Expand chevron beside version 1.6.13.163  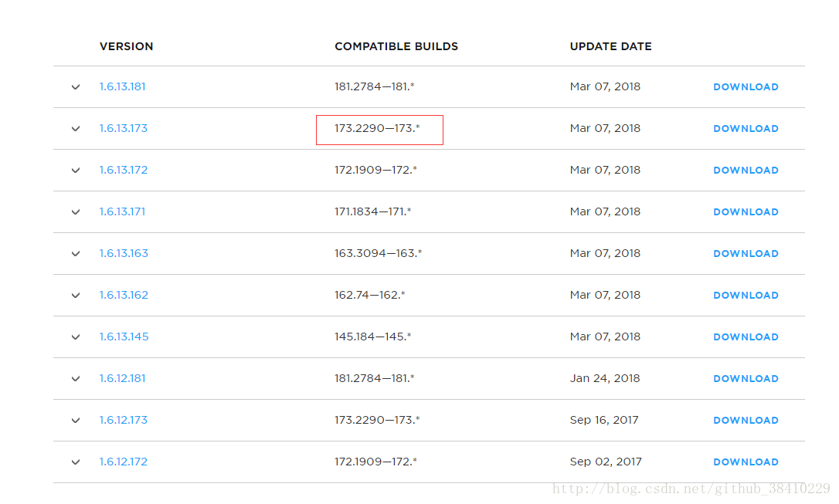coord(76,254)
